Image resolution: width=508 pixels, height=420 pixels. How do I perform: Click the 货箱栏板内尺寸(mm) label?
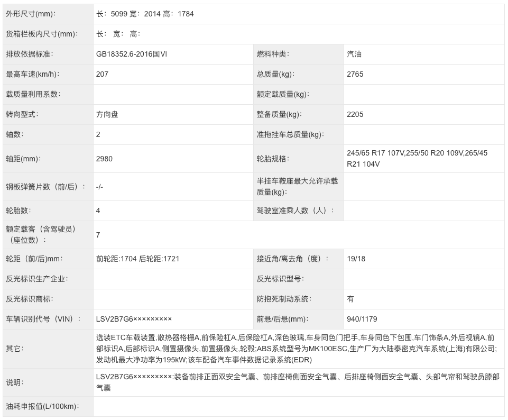(42, 34)
